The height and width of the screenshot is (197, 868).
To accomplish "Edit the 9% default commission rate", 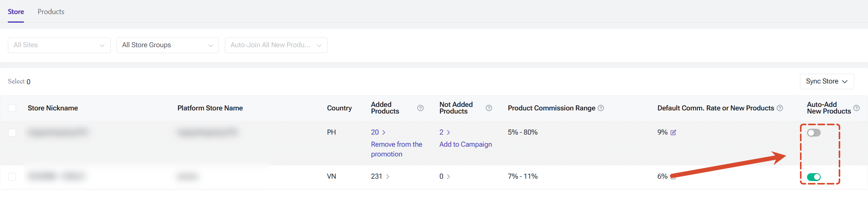I will click(x=673, y=133).
